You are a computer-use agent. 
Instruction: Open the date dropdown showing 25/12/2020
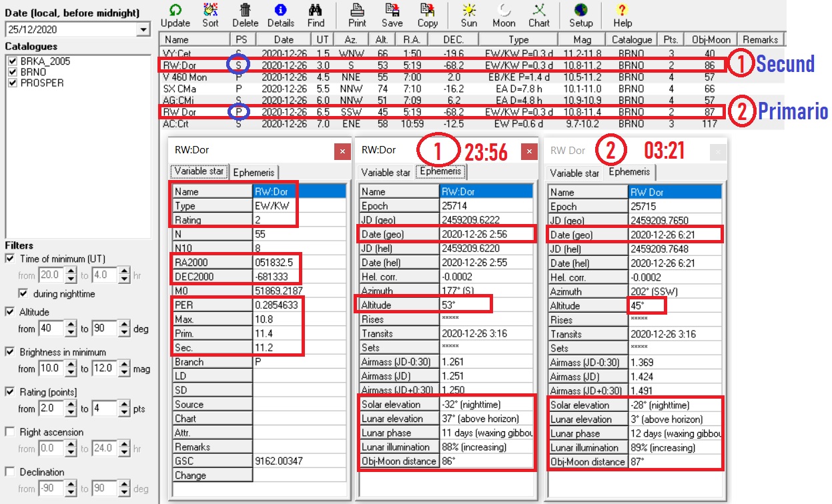(143, 30)
